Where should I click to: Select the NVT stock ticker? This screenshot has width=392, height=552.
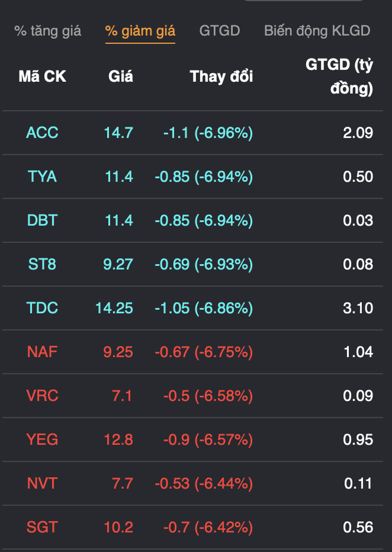click(x=42, y=483)
